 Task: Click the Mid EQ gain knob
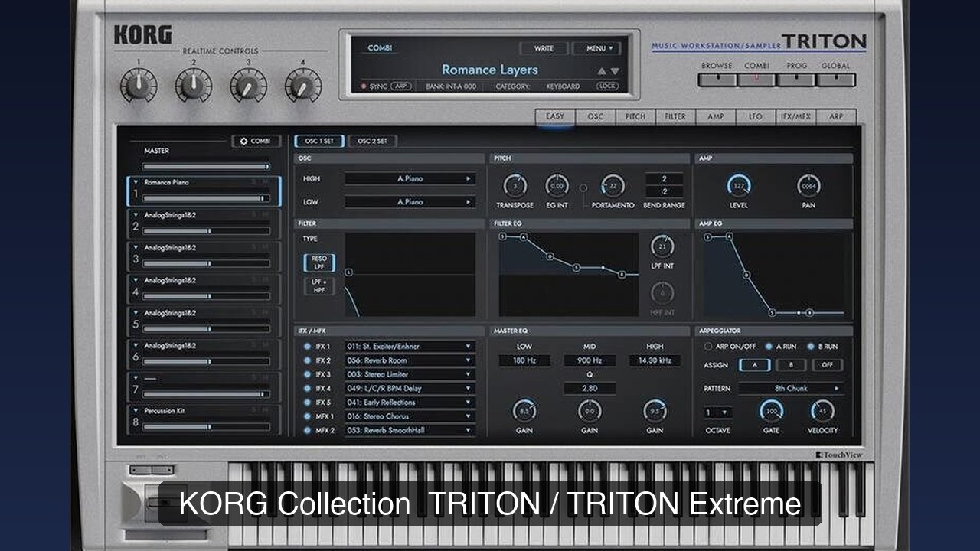coord(590,411)
